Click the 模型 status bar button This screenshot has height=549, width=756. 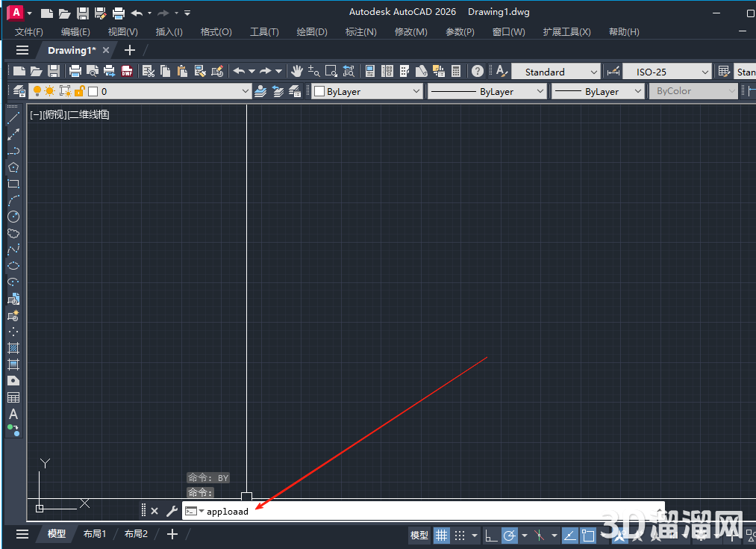(419, 535)
